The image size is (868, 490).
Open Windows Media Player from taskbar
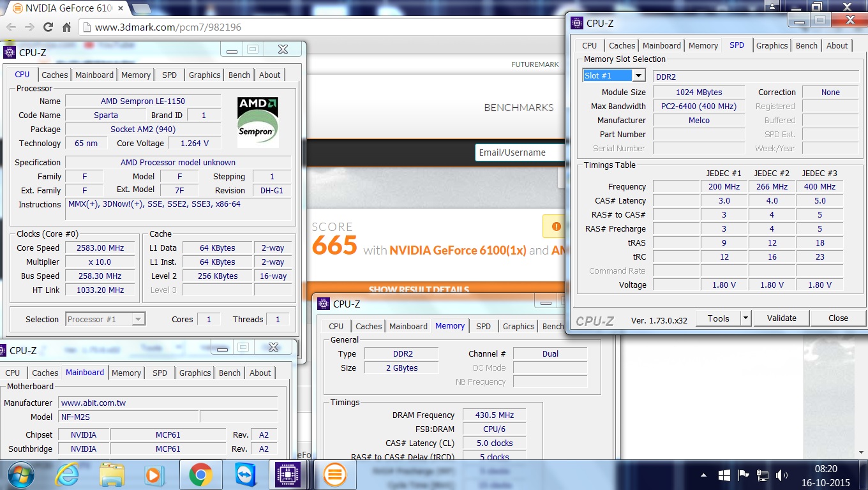pyautogui.click(x=154, y=475)
